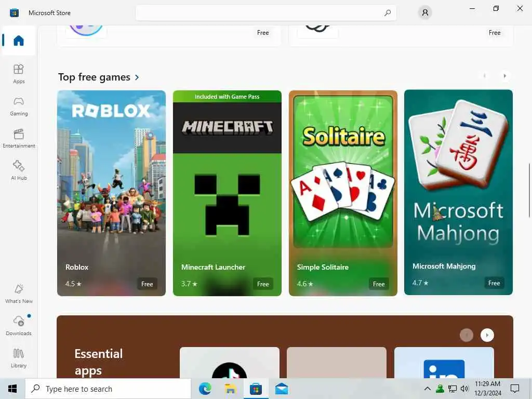Image resolution: width=532 pixels, height=399 pixels.
Task: Click the Microsoft Store taskbar icon
Action: pos(256,389)
